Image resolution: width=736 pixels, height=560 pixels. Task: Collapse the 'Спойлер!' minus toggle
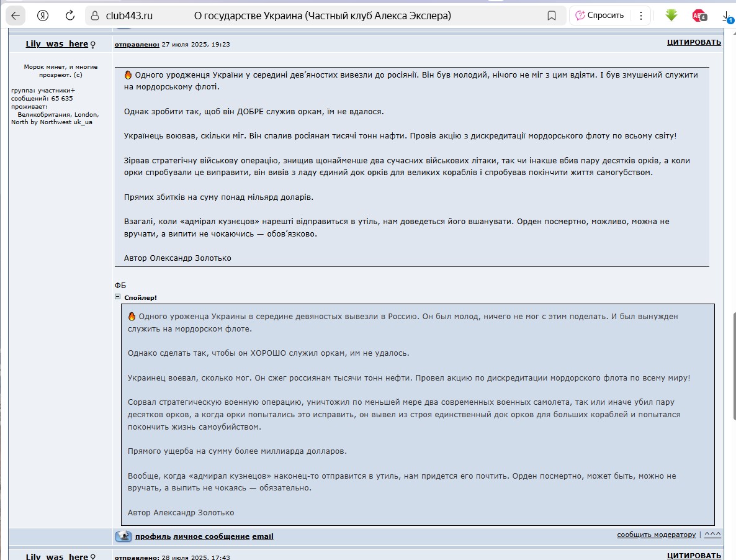[118, 297]
